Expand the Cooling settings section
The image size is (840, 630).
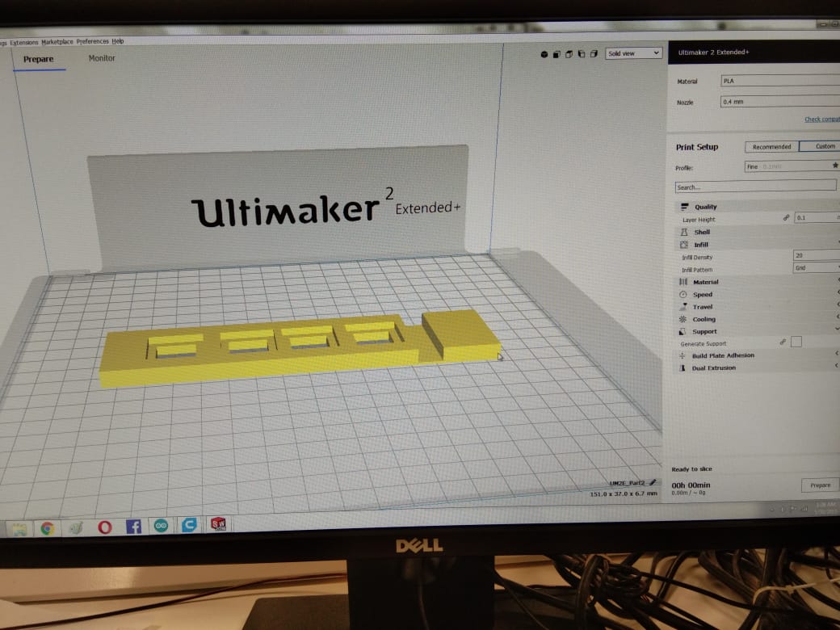(757, 319)
